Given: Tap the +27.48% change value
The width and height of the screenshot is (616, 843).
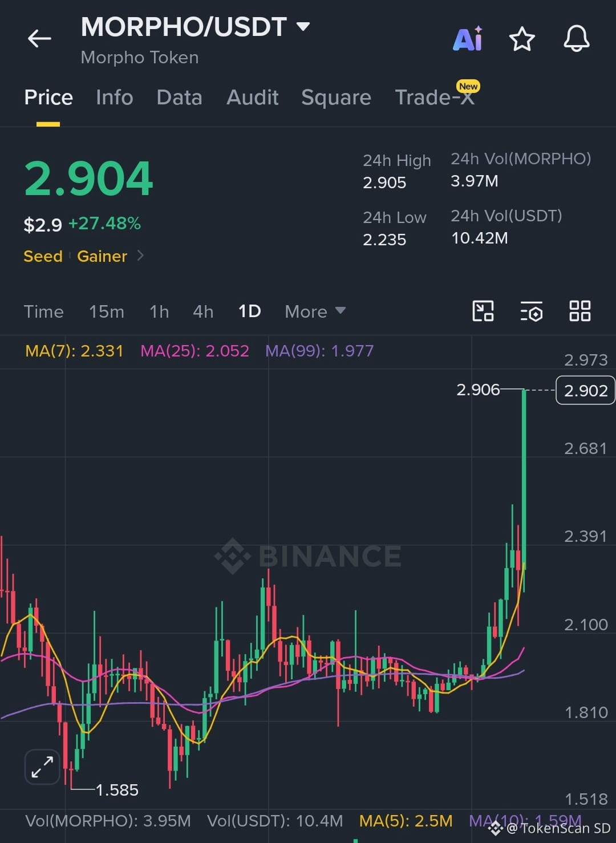Looking at the screenshot, I should point(104,223).
